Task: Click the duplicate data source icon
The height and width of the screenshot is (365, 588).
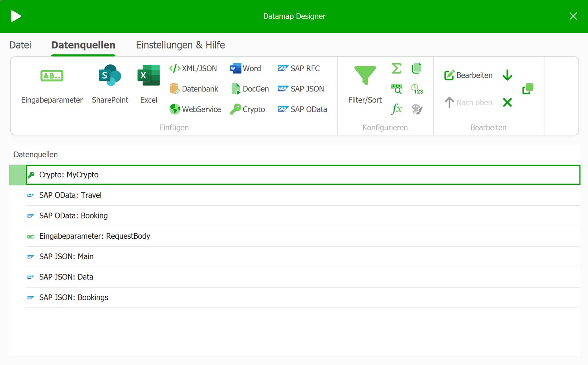Action: point(528,89)
